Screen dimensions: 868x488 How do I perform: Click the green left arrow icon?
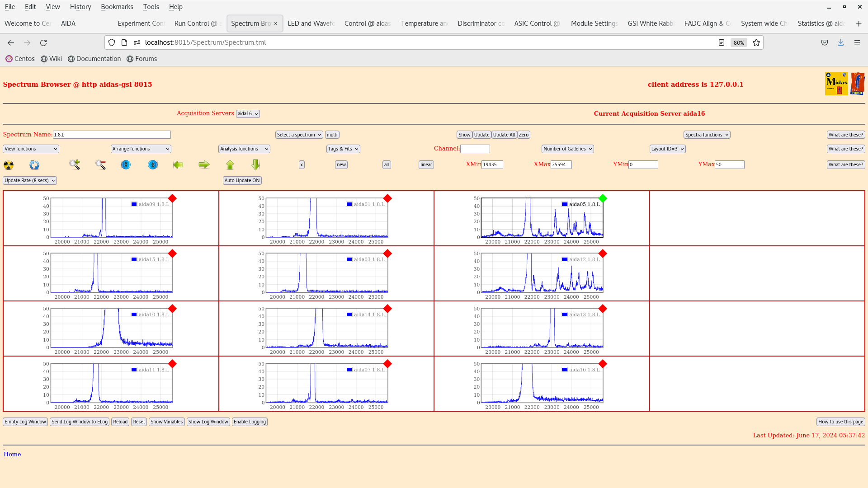pos(178,165)
